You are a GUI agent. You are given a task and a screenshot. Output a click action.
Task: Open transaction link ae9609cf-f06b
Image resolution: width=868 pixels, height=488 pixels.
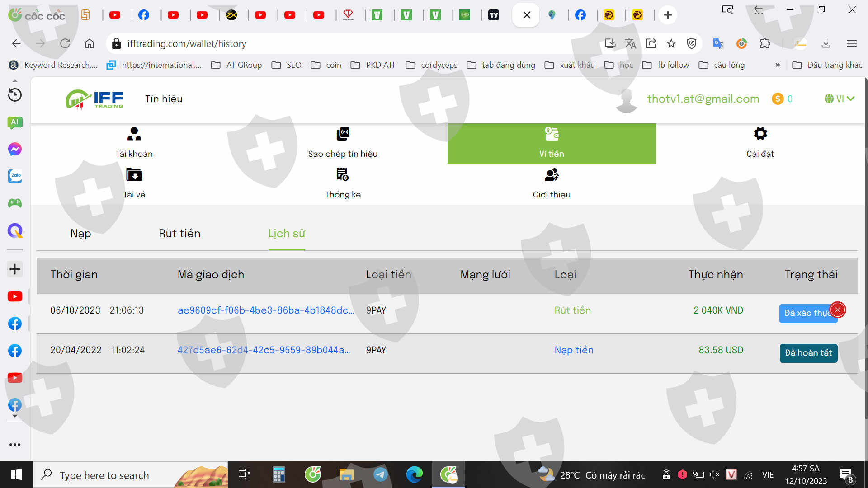tap(265, 310)
